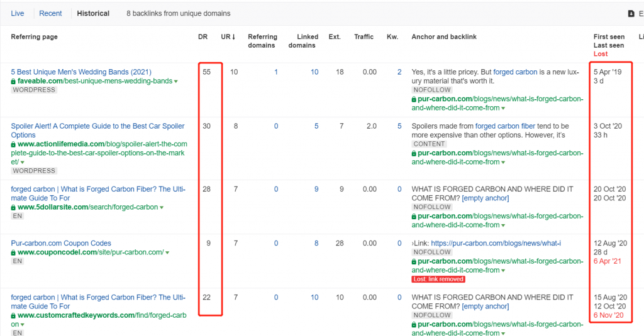Open the caret menu after 5dollarsite.com URL
The height and width of the screenshot is (336, 644).
click(x=162, y=208)
